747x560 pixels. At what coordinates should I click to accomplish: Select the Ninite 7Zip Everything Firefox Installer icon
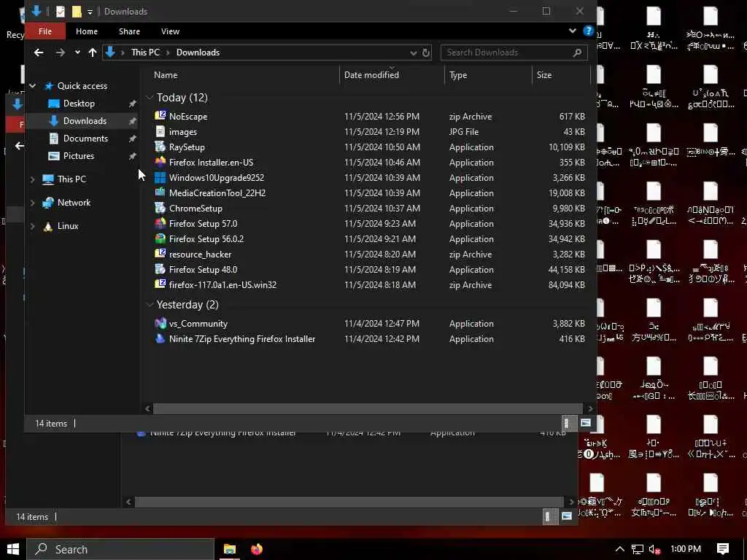point(160,338)
